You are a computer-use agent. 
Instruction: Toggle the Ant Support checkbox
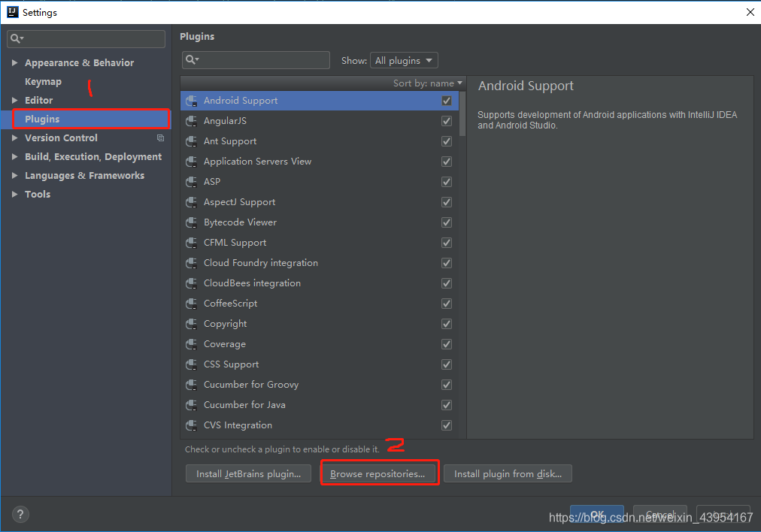point(447,141)
